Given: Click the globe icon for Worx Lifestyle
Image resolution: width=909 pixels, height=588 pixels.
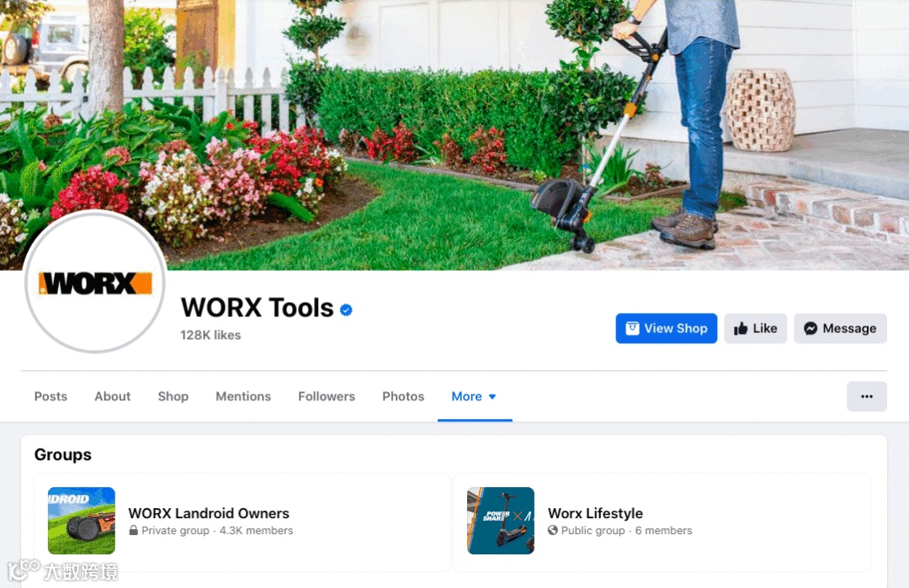Looking at the screenshot, I should (552, 530).
